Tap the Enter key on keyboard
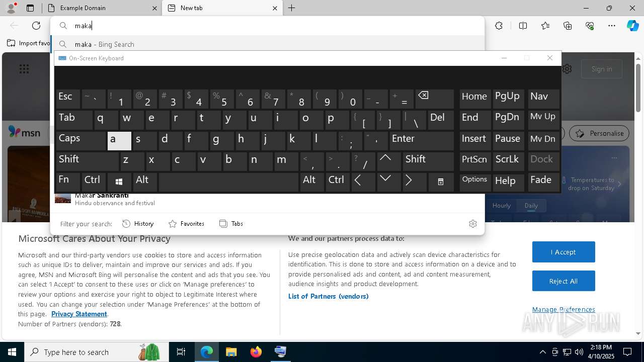Image resolution: width=644 pixels, height=362 pixels. point(422,140)
